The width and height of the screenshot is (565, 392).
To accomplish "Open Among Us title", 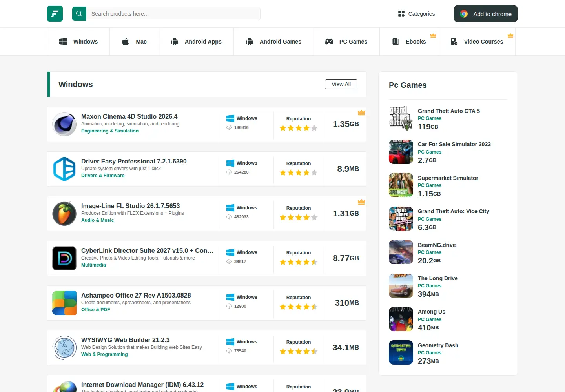I will (x=432, y=312).
